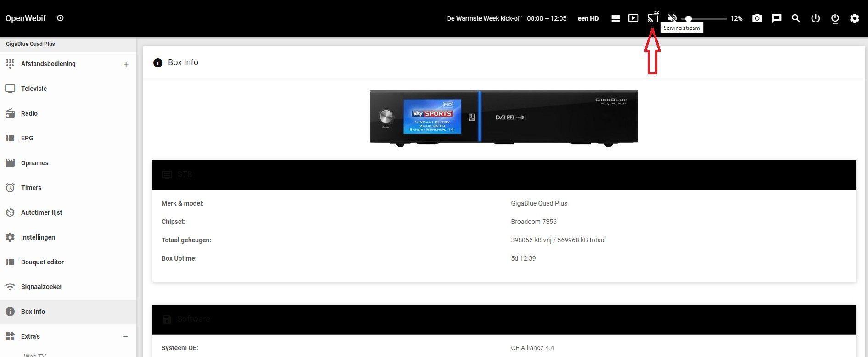
Task: Click the Software section header
Action: (504, 319)
